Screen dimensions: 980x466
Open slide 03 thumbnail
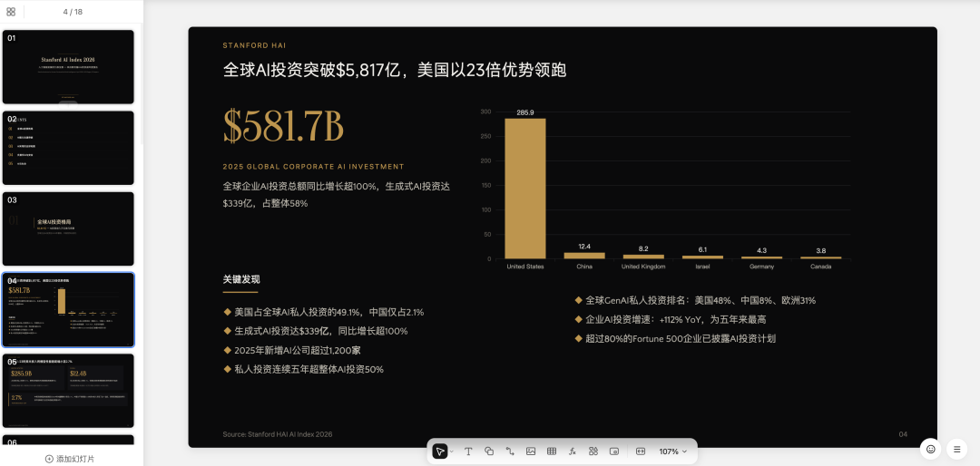[68, 228]
